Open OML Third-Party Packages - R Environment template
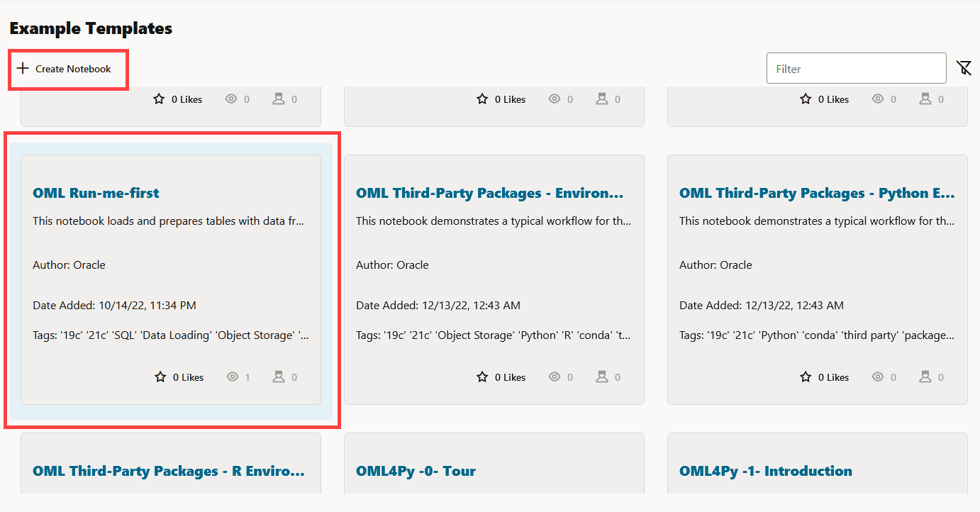Screen dimensions: 980x512 pos(169,471)
